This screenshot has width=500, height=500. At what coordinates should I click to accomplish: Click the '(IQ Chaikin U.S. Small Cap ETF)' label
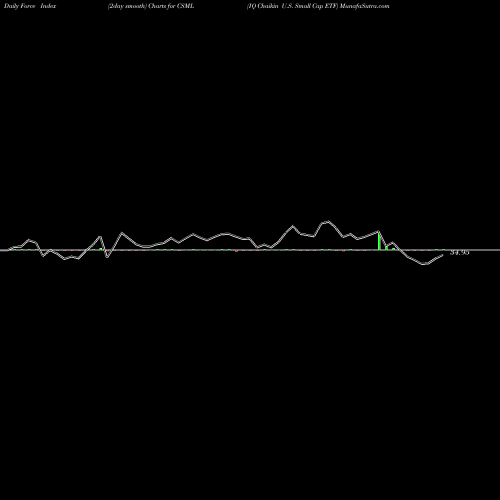point(292,6)
